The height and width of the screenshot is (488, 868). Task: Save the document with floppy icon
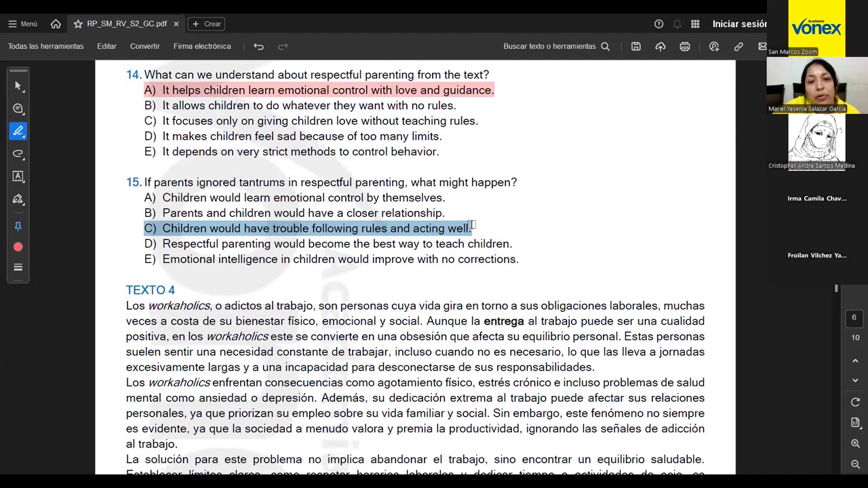tap(636, 46)
